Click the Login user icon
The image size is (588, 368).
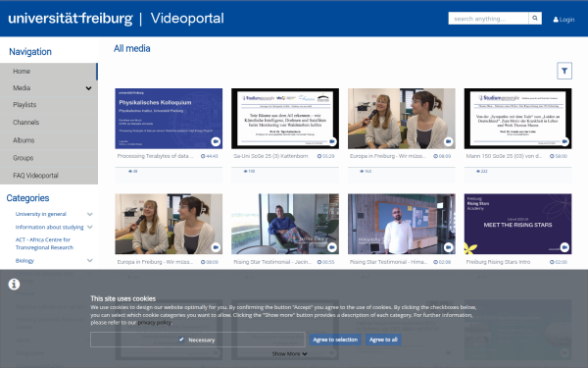[x=556, y=20]
